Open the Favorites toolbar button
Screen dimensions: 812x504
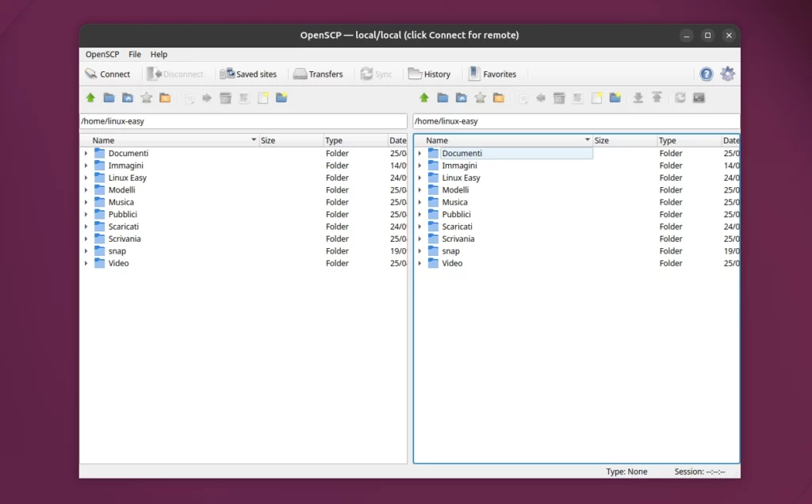(x=492, y=74)
